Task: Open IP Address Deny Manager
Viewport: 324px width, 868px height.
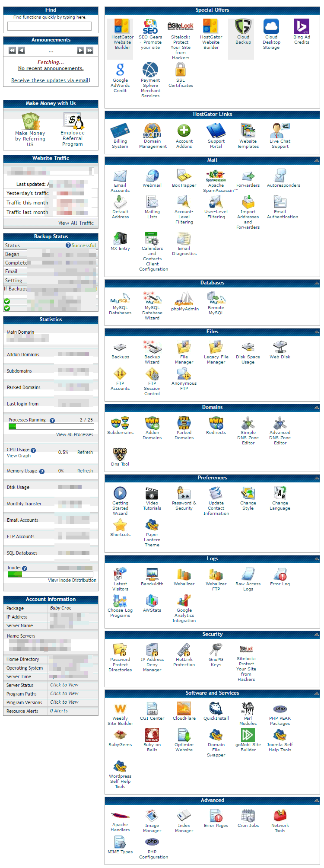Action: click(x=152, y=657)
